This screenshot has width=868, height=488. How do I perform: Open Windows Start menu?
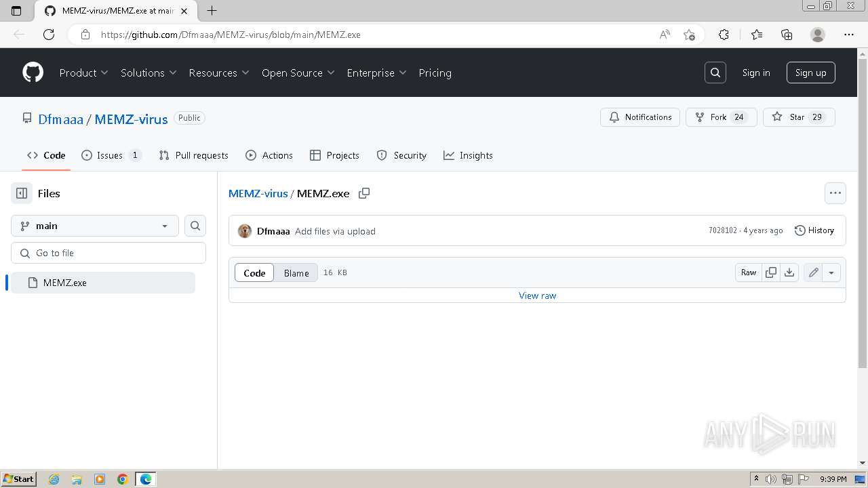pos(19,479)
